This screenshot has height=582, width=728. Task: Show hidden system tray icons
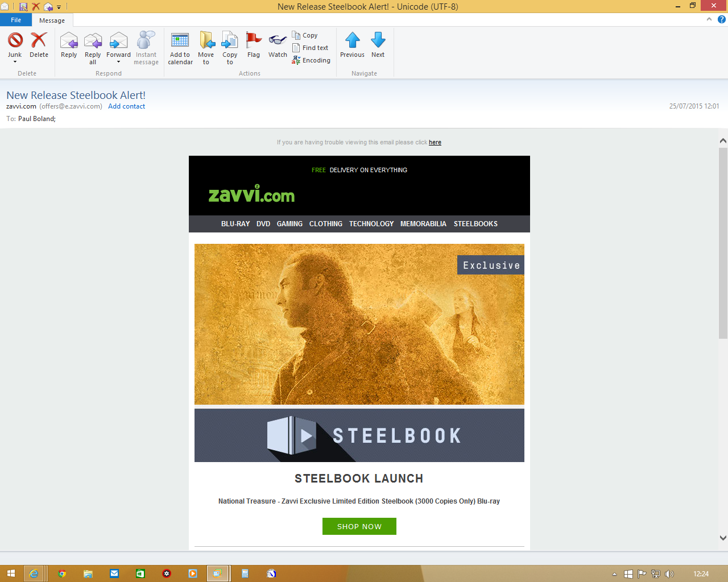coord(614,574)
